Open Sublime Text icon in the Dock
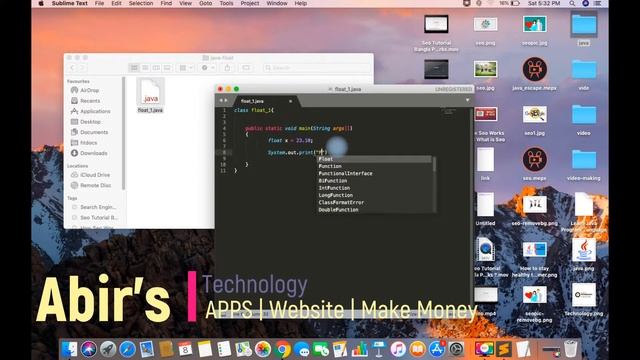Screen dimensions: 640x360 [x=504, y=349]
